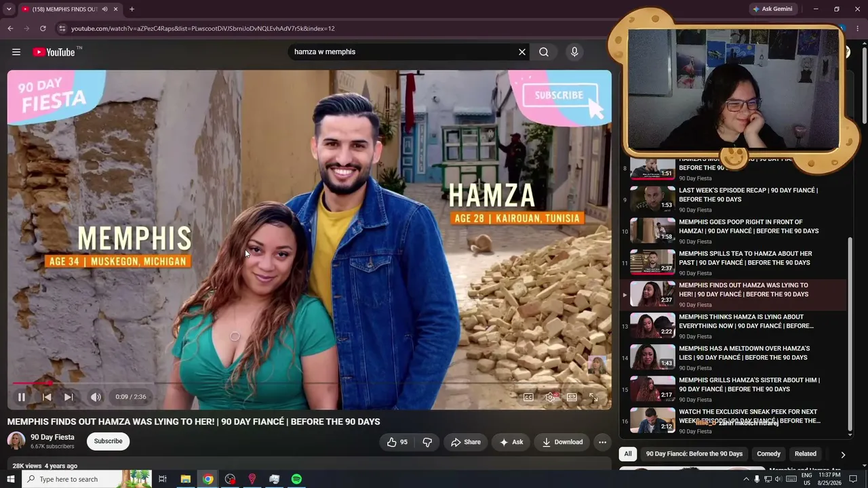The image size is (868, 488).
Task: Reload the page
Action: click(43, 28)
